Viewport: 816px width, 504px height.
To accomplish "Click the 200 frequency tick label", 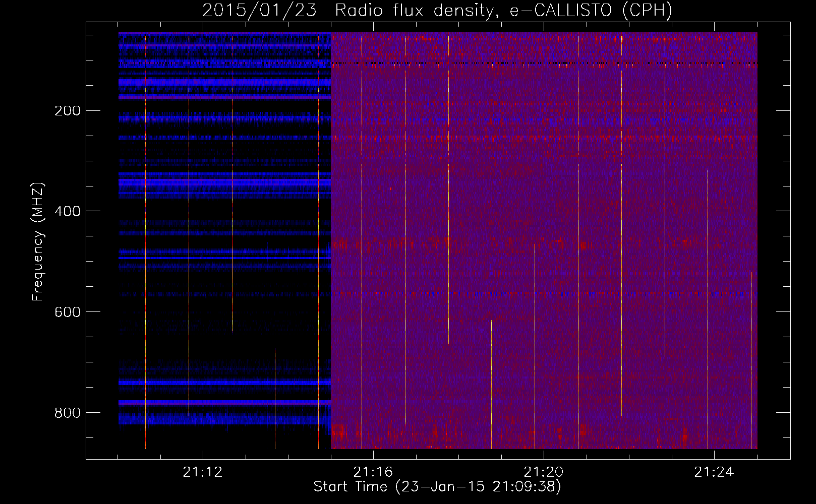I will pos(68,111).
